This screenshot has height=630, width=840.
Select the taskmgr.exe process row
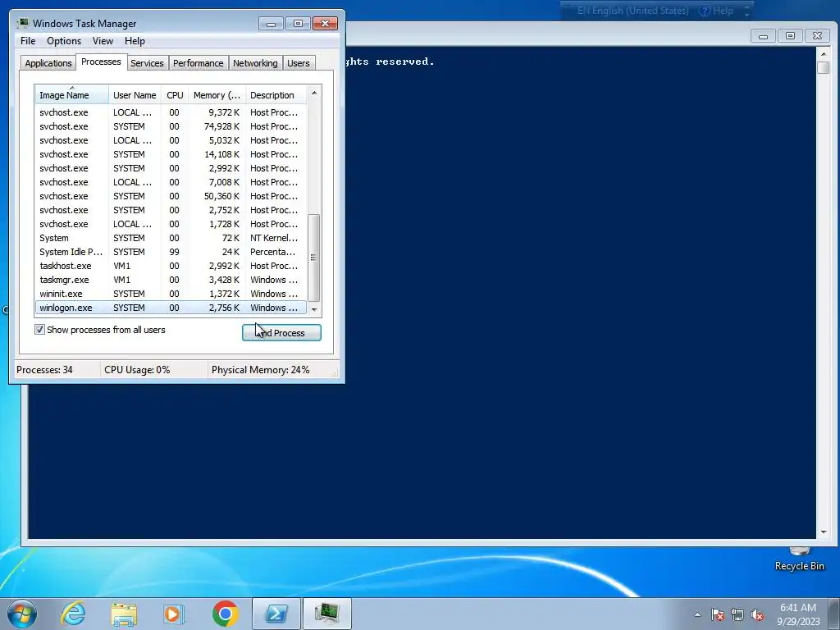tap(171, 280)
